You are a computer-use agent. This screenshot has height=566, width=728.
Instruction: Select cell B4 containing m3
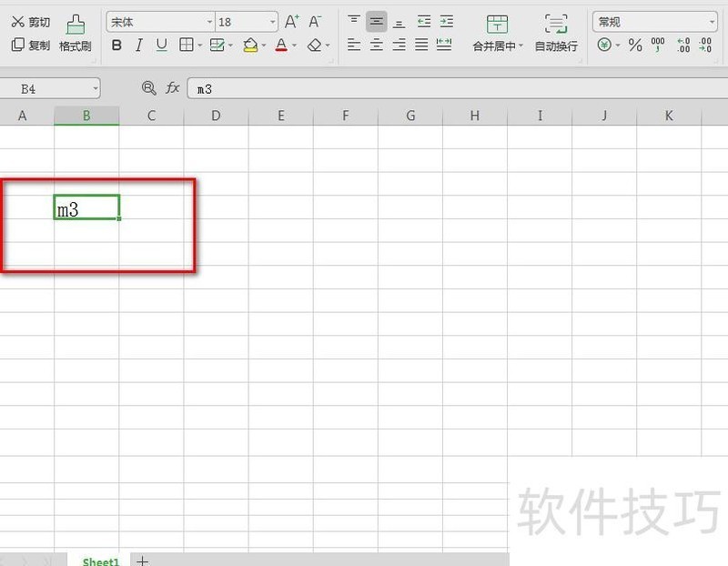click(x=86, y=207)
